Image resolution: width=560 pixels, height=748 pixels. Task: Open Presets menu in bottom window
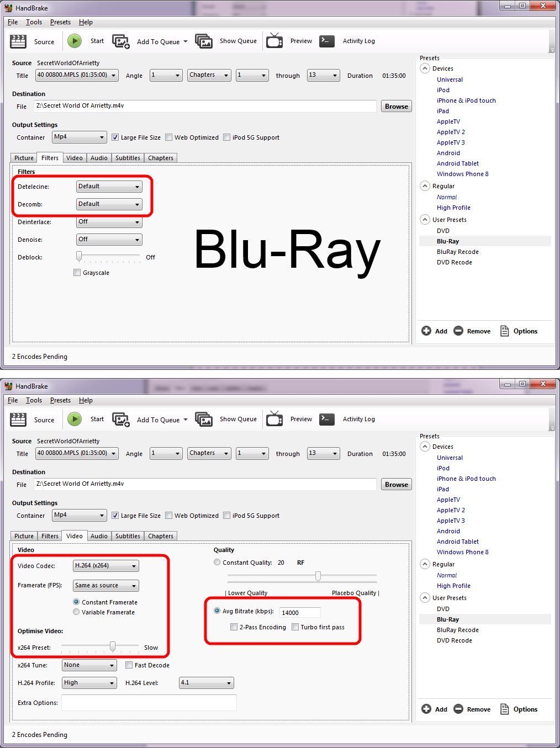60,400
